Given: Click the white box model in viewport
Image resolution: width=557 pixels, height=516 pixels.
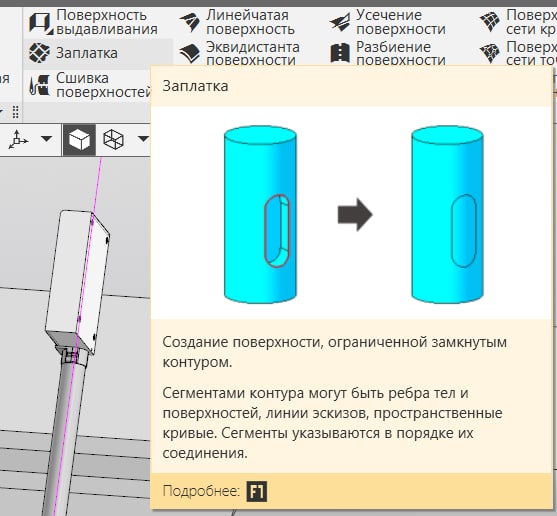Looking at the screenshot, I should (77, 282).
